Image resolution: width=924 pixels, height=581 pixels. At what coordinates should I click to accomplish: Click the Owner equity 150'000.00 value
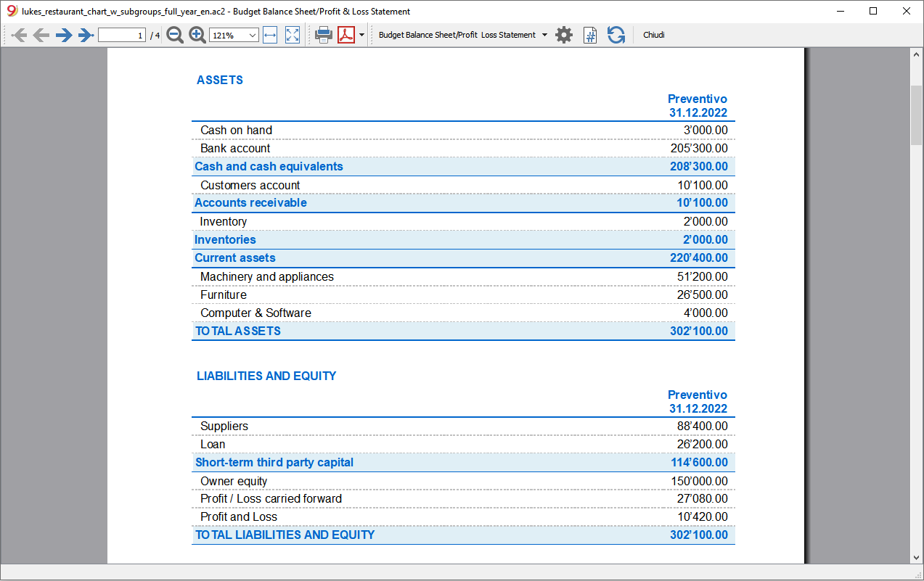tap(699, 482)
